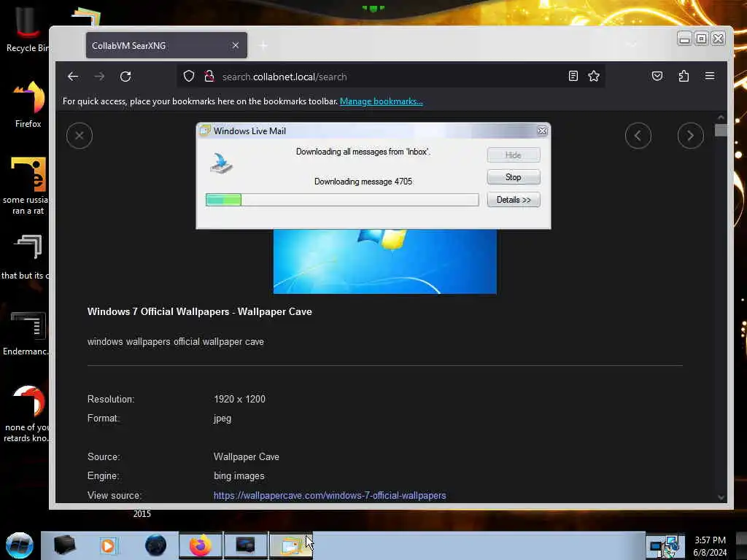Image resolution: width=747 pixels, height=560 pixels.
Task: Click the engine value bing images
Action: click(239, 475)
